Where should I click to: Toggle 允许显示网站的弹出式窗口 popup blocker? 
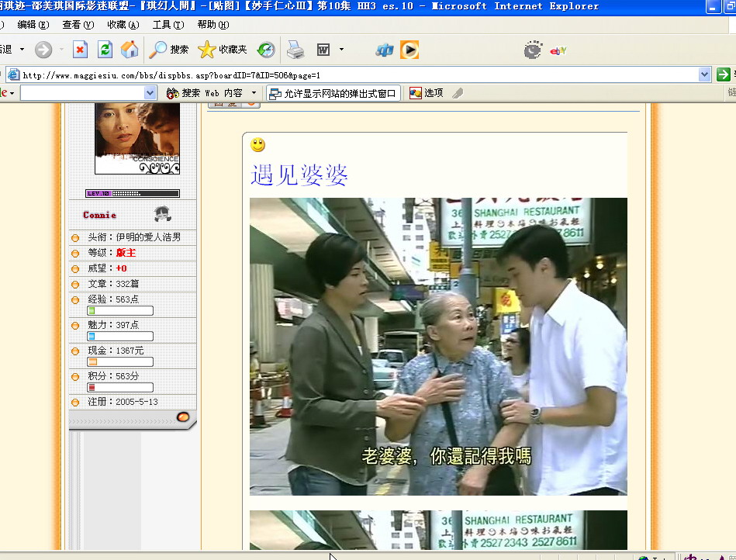(333, 93)
